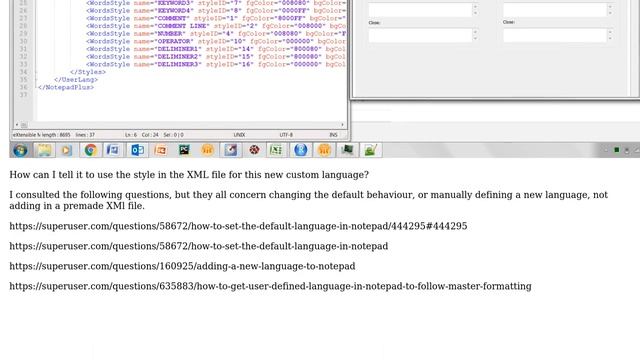Click the shortcut-arrow icon left of the red round icon
Image resolution: width=640 pixels, height=360 pixels.
pyautogui.click(x=230, y=150)
